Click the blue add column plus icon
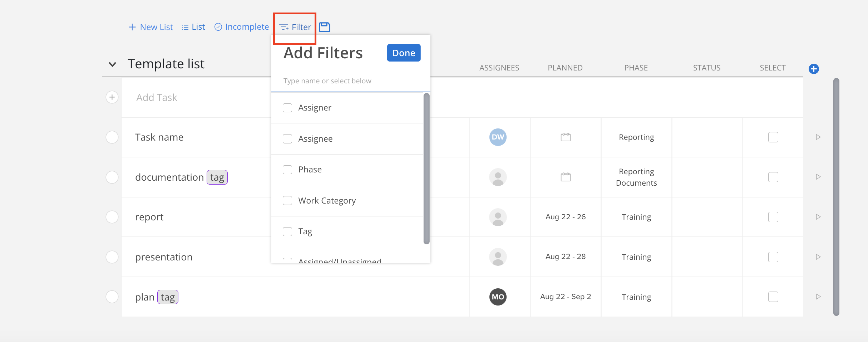 click(814, 69)
